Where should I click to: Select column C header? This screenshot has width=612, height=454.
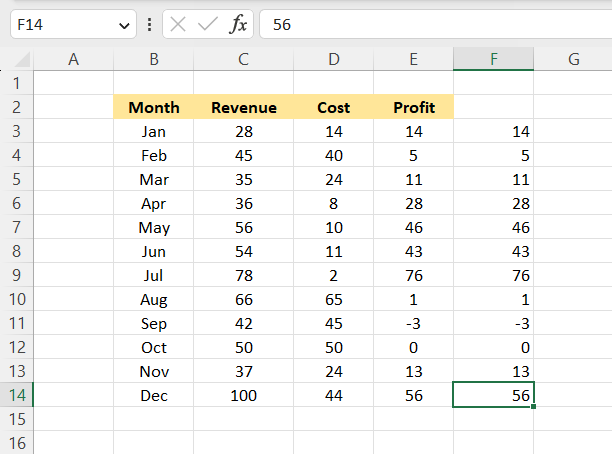tap(243, 60)
